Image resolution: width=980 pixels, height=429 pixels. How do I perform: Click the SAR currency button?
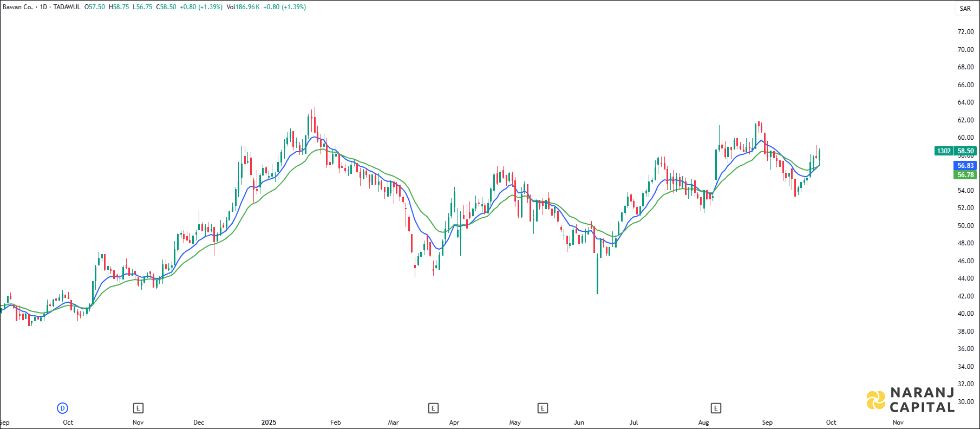tap(965, 8)
